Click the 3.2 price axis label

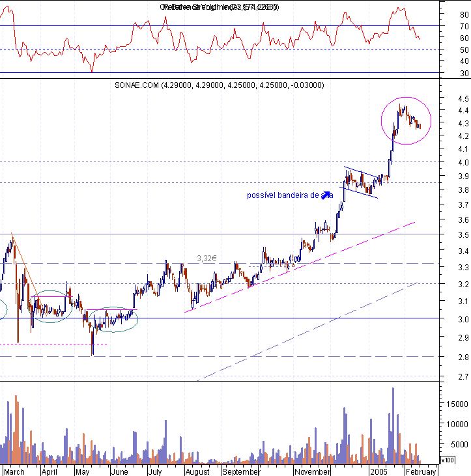(463, 285)
